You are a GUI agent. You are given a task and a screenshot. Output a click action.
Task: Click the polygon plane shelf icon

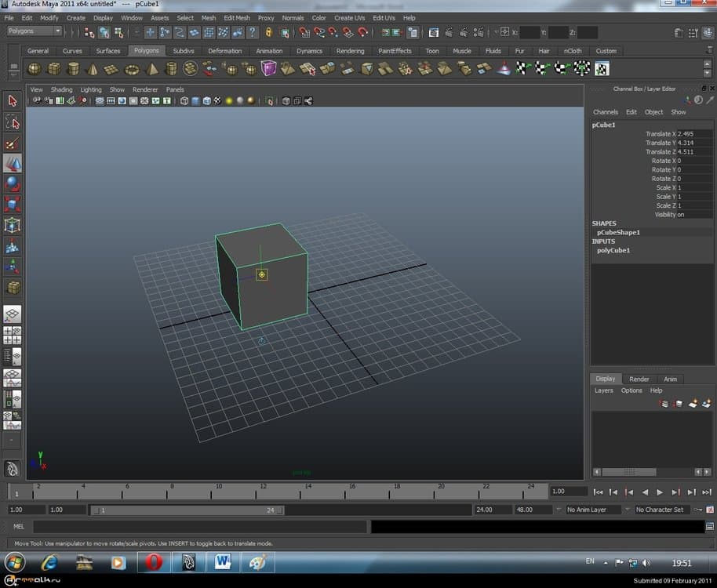tap(111, 69)
